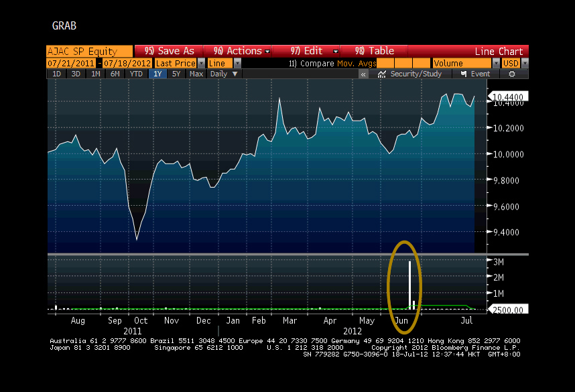Open the Edit menu
Viewport: 575px width, 392px height.
(312, 51)
